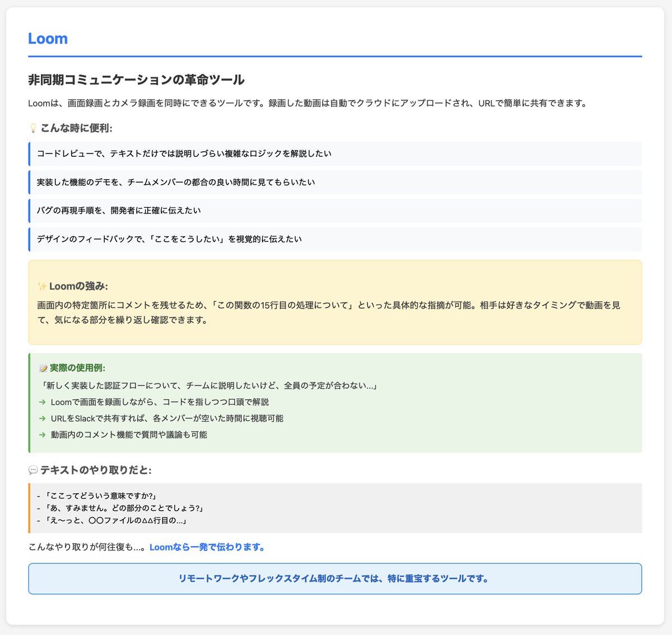Select the バグの再現手順を list item
This screenshot has height=635, width=672.
coord(335,211)
